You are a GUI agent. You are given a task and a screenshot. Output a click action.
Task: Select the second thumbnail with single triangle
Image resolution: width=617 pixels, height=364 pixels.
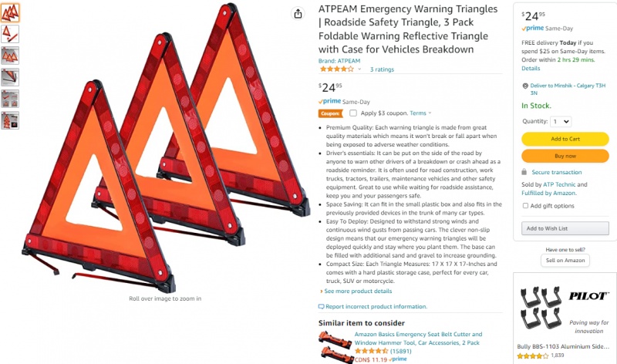pyautogui.click(x=10, y=34)
